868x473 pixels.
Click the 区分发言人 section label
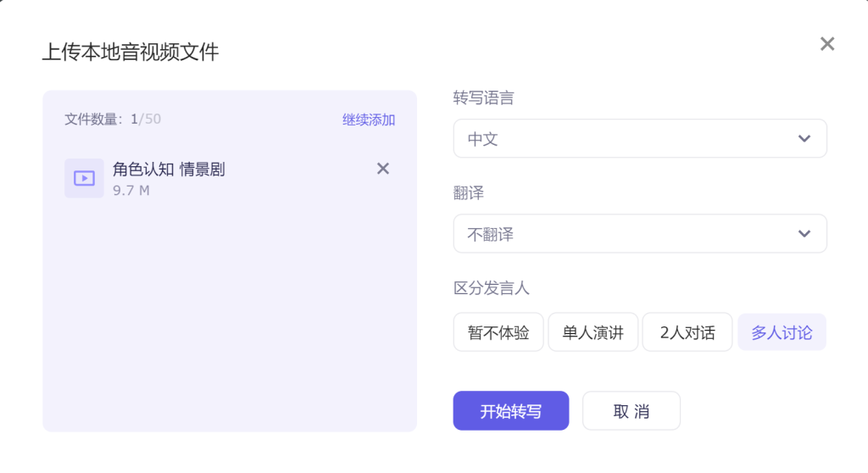point(492,288)
